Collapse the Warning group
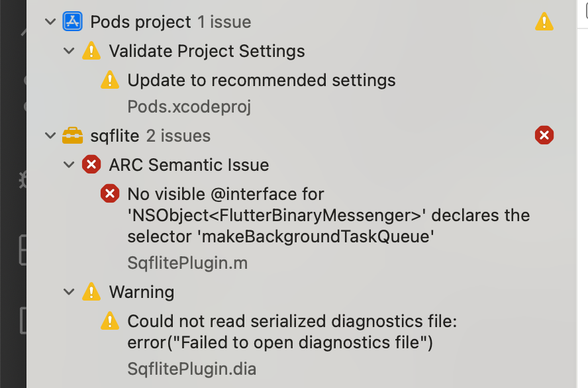Image resolution: width=588 pixels, height=388 pixels. click(x=69, y=291)
